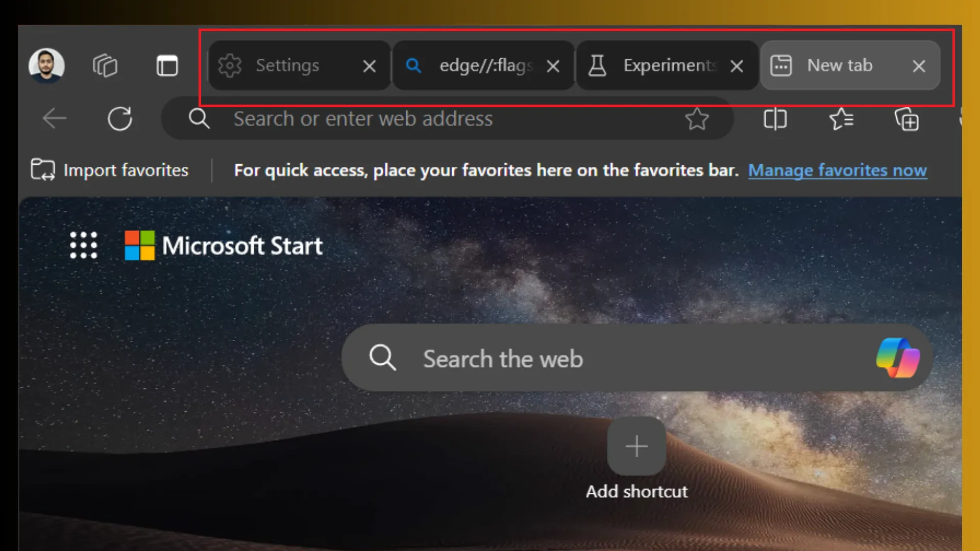Screen dimensions: 980x551
Task: Click the user profile avatar icon
Action: [x=46, y=65]
